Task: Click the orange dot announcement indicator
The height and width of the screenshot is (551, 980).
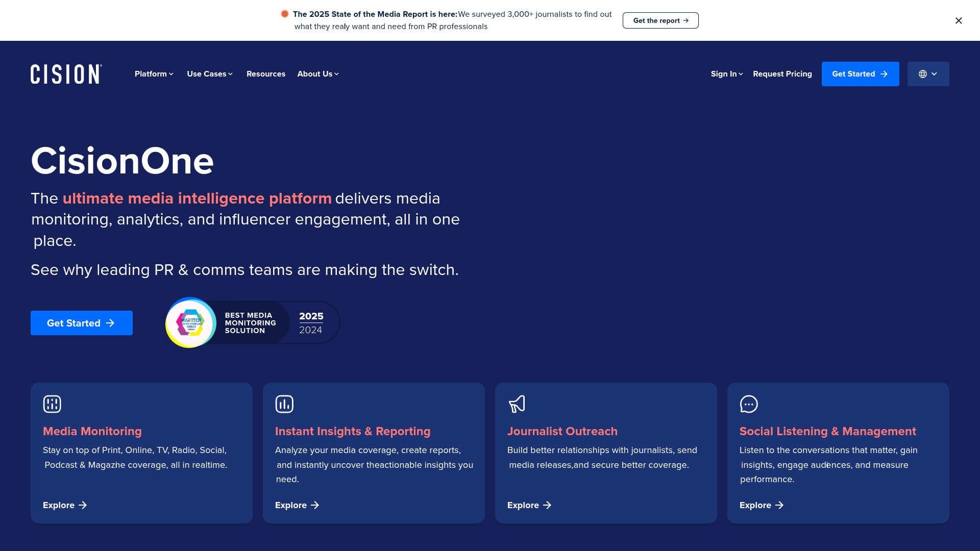Action: tap(285, 14)
